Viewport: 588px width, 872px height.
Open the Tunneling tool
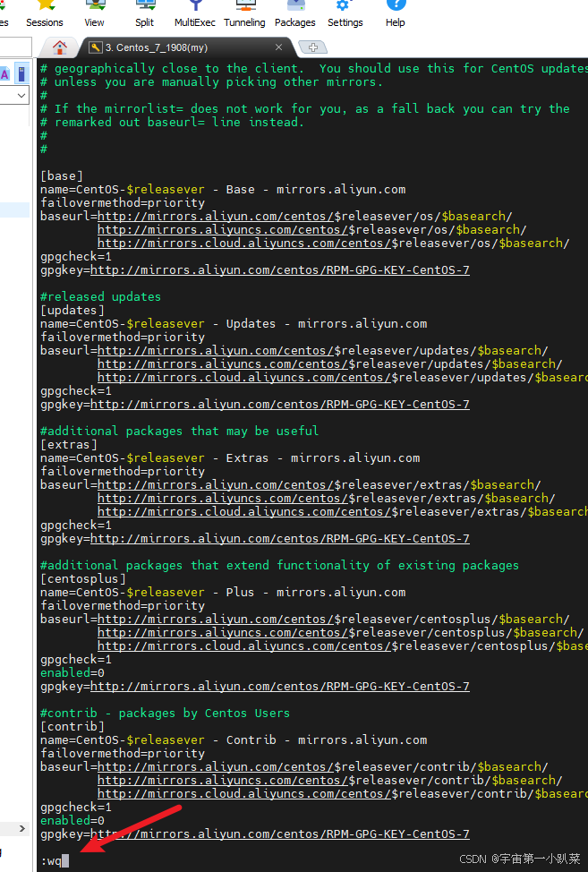(244, 14)
